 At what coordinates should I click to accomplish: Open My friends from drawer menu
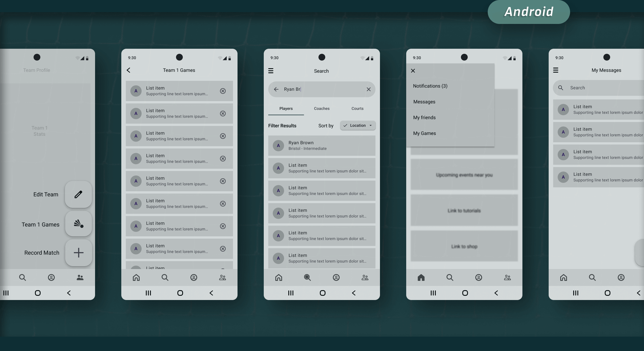424,117
